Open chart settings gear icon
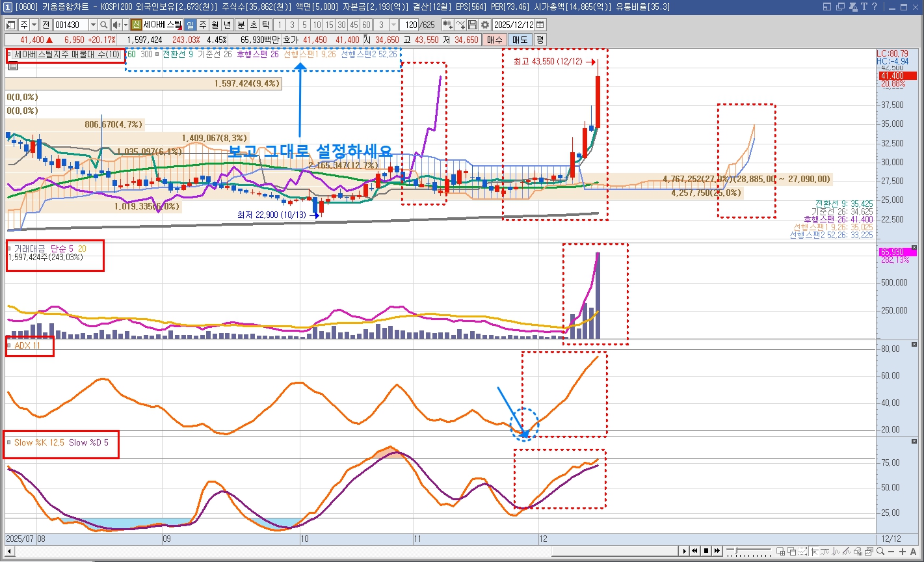The image size is (924, 562). click(484, 25)
